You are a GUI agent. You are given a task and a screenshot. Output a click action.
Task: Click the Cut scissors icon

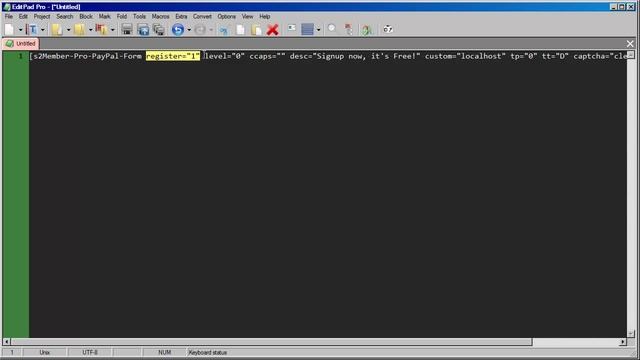click(224, 29)
